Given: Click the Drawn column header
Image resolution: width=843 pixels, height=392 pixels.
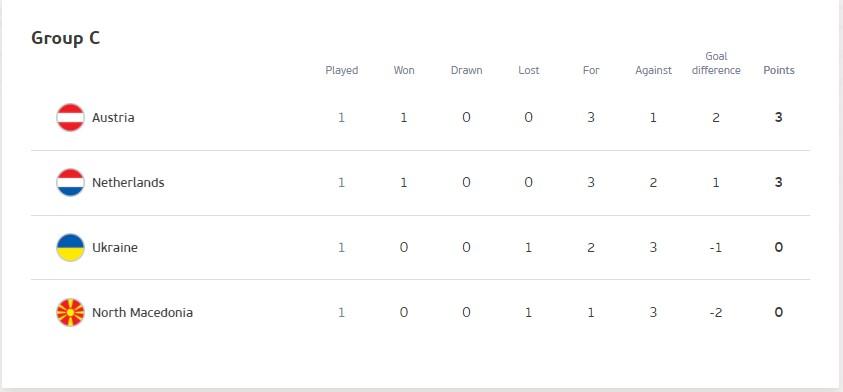Looking at the screenshot, I should 466,70.
